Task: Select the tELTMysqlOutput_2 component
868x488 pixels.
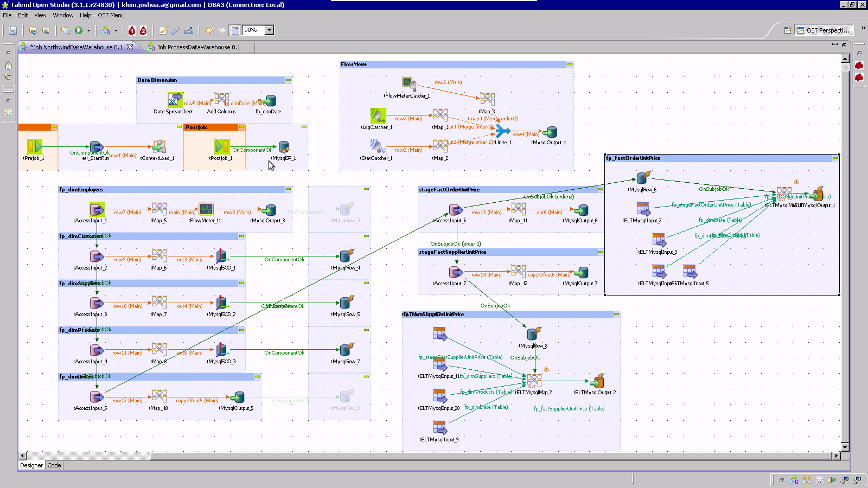Action: tap(597, 381)
